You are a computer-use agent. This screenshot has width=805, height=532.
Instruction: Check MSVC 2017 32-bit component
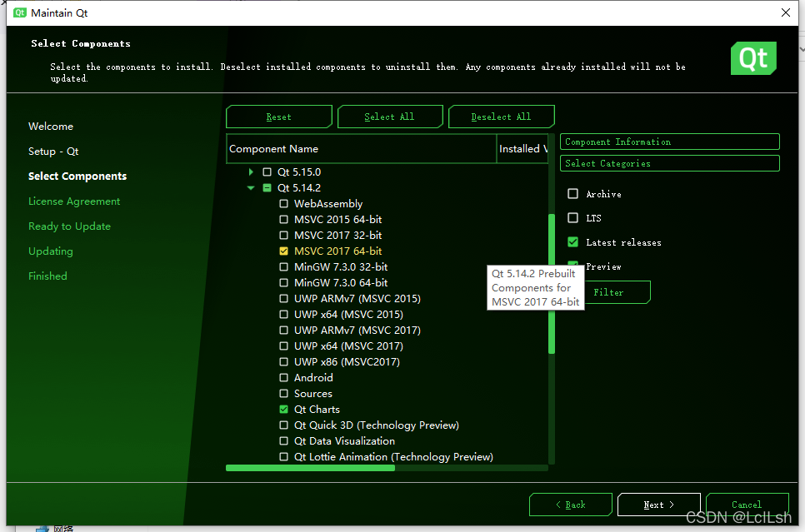(x=283, y=236)
